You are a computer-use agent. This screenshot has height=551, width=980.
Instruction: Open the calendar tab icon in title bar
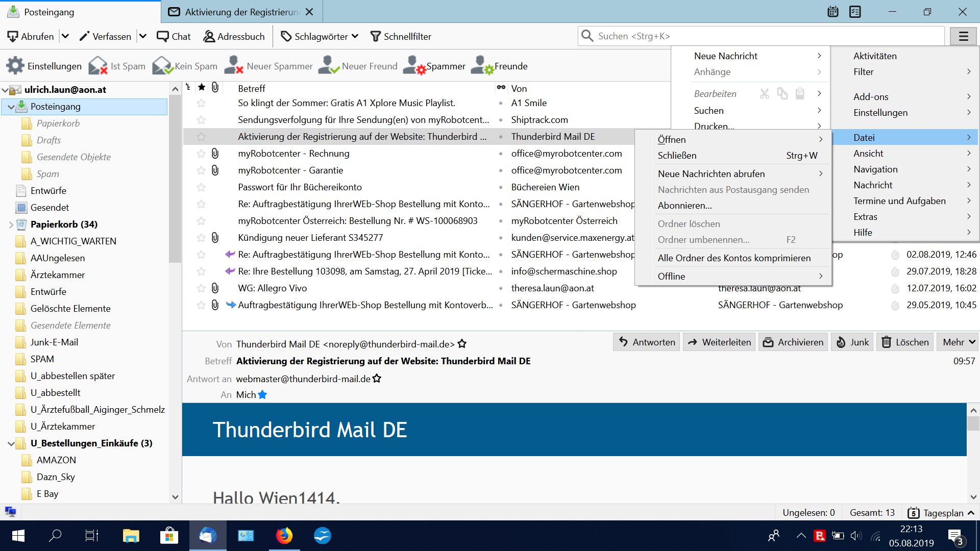[832, 12]
